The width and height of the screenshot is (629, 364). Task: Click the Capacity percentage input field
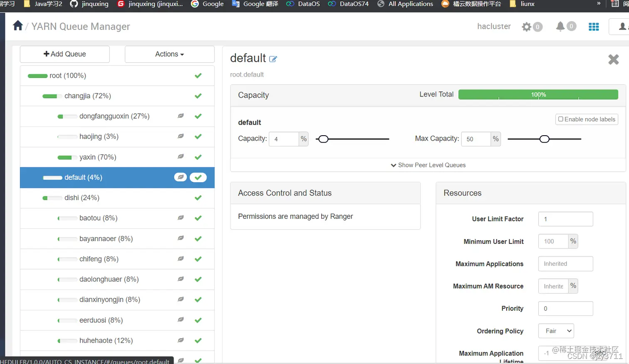pyautogui.click(x=284, y=139)
